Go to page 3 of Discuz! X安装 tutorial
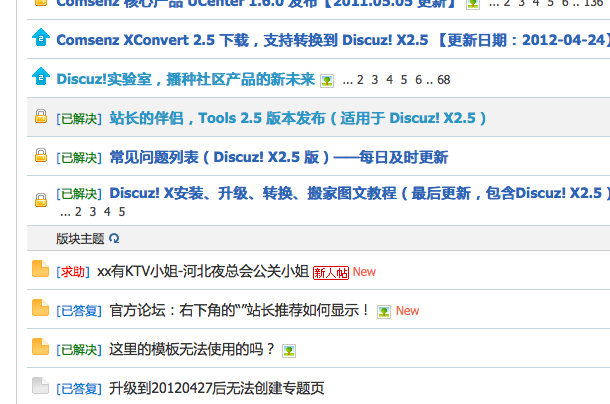Screen dimensions: 610x404 click(93, 212)
